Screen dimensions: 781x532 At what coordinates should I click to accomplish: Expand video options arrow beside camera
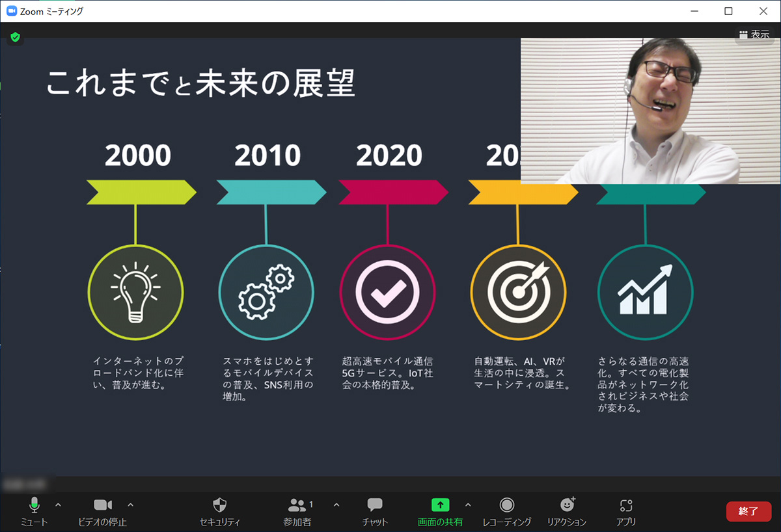pyautogui.click(x=130, y=504)
